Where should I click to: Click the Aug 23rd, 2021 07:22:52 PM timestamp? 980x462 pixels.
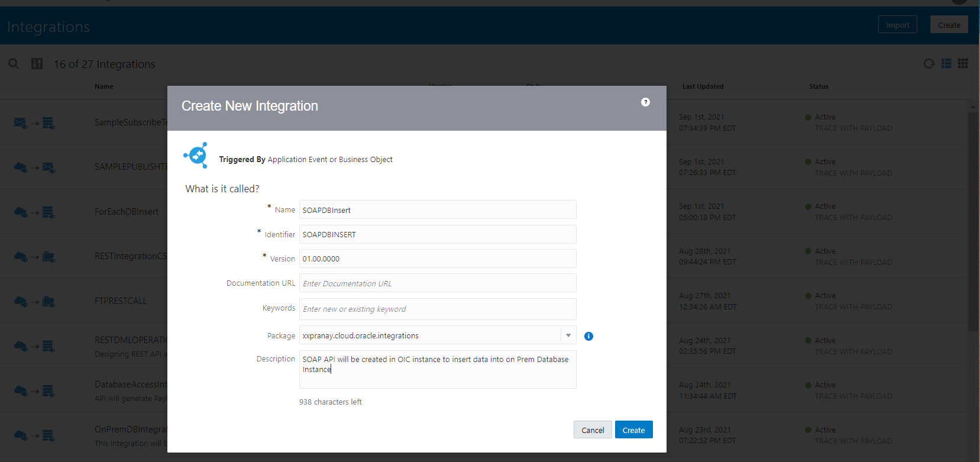(707, 435)
